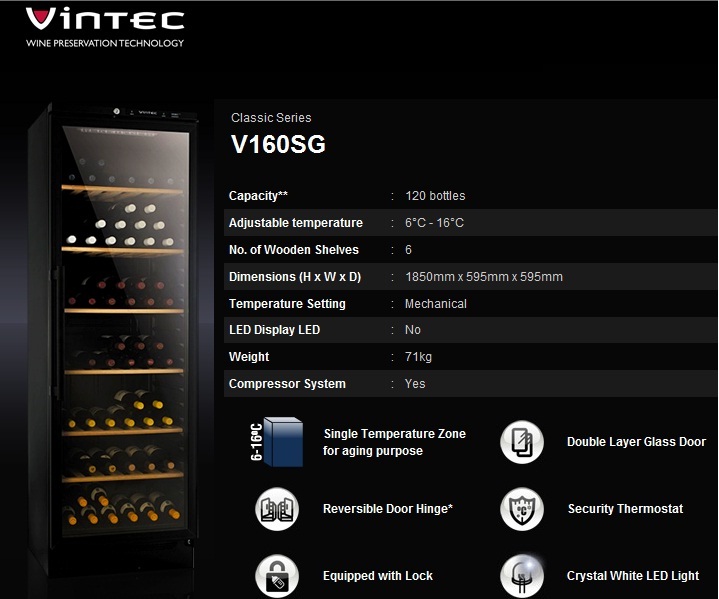Image resolution: width=719 pixels, height=599 pixels.
Task: Click the 'Capacity**' row label
Action: [x=258, y=196]
